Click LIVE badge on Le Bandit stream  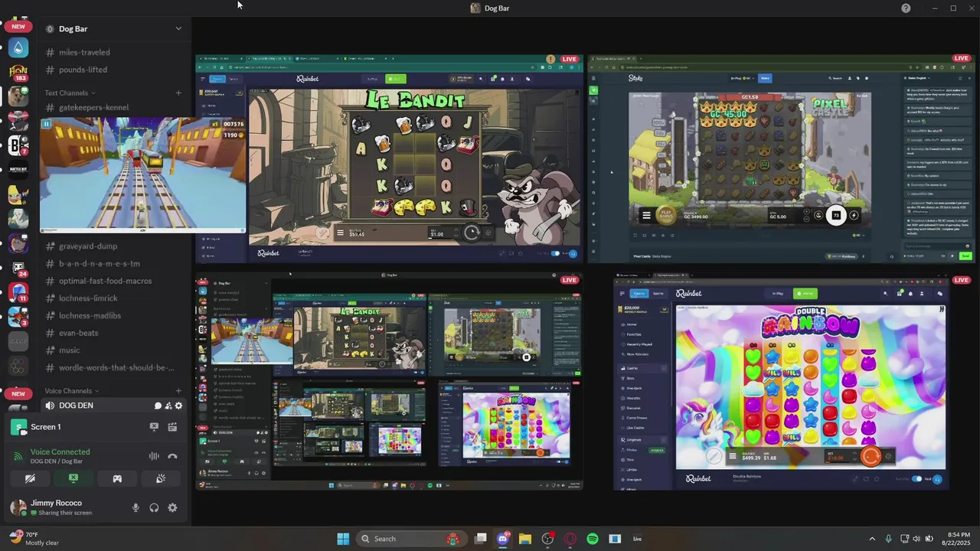pos(569,59)
